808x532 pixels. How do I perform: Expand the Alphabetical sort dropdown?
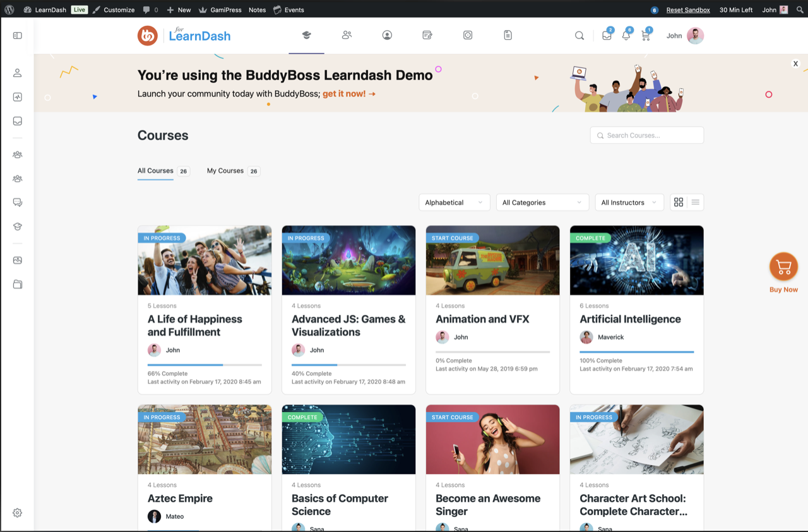[454, 203]
